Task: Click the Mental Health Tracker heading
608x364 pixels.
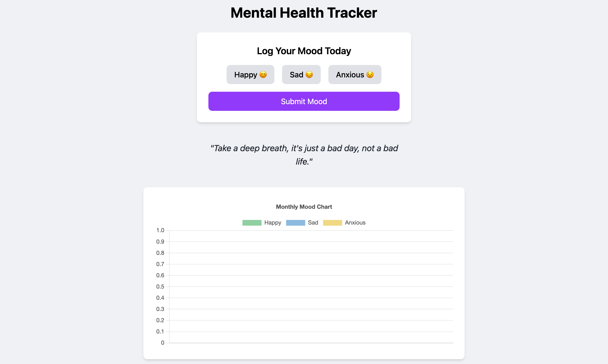Action: coord(304,13)
